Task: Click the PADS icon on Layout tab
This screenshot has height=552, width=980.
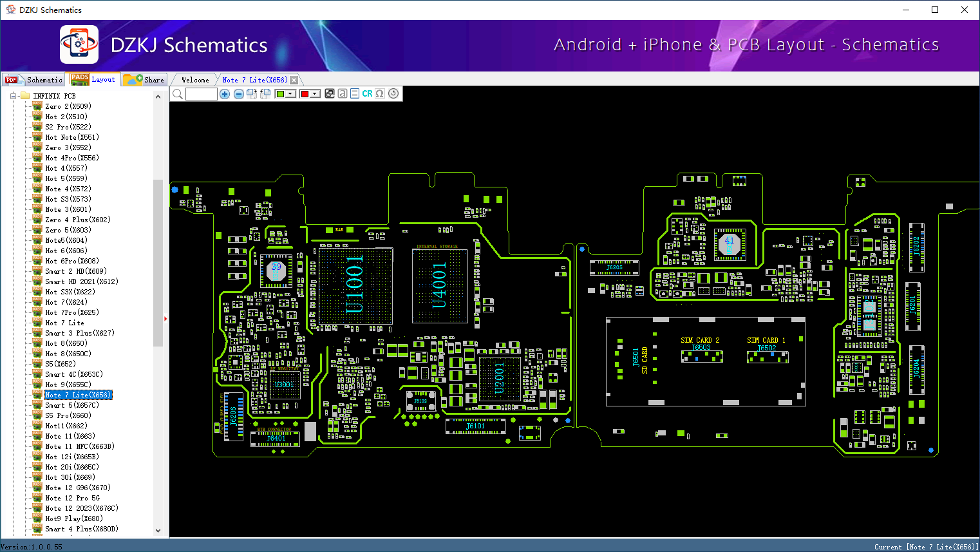Action: pos(80,79)
